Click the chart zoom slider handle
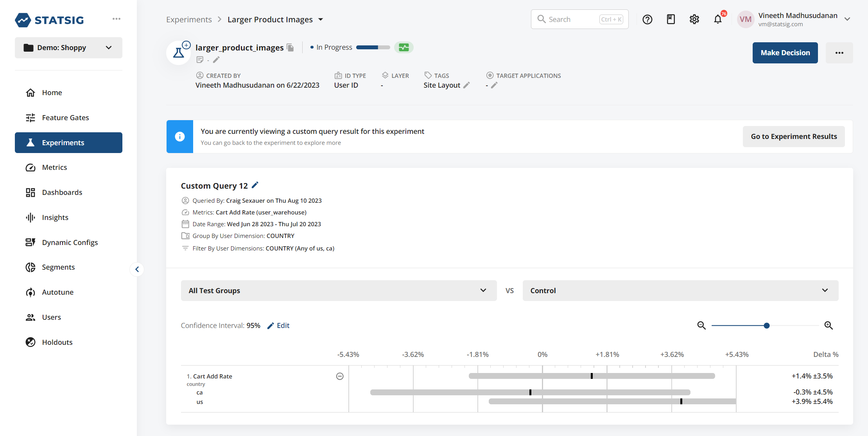The image size is (868, 436). 767,326
